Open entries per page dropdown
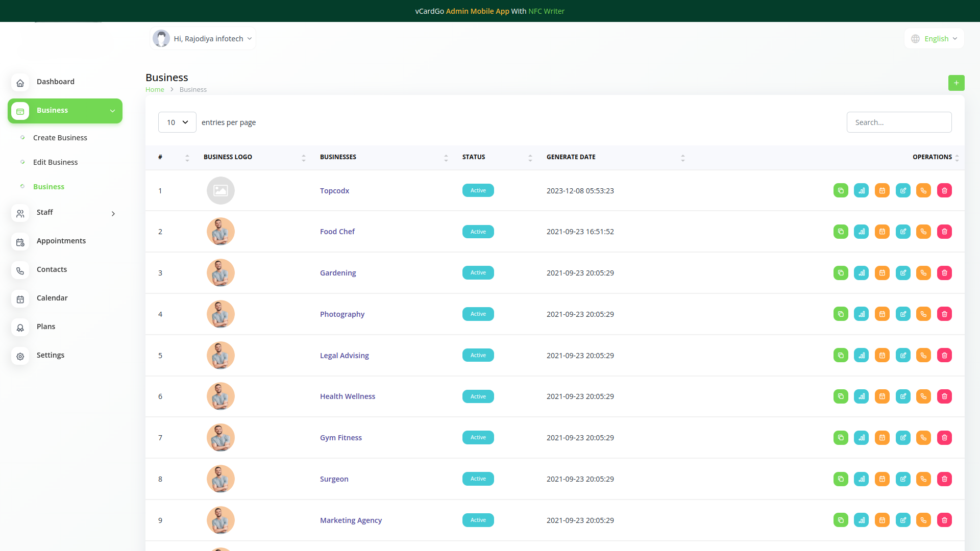 (177, 122)
